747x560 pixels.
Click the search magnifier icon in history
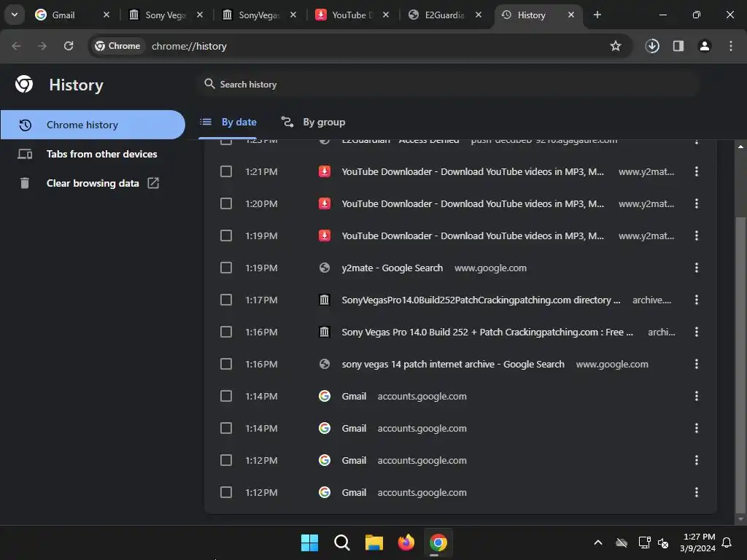point(209,84)
